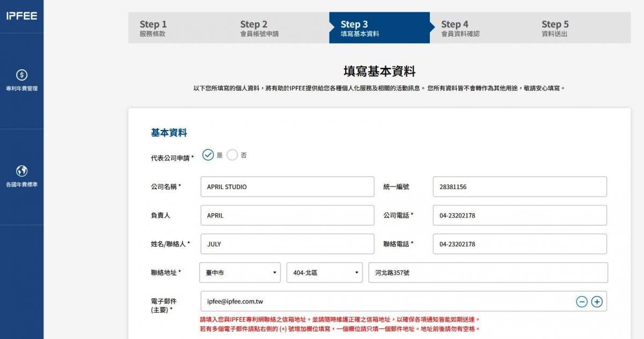Open 專利年費管理 dollar icon
This screenshot has width=644, height=339.
[21, 75]
